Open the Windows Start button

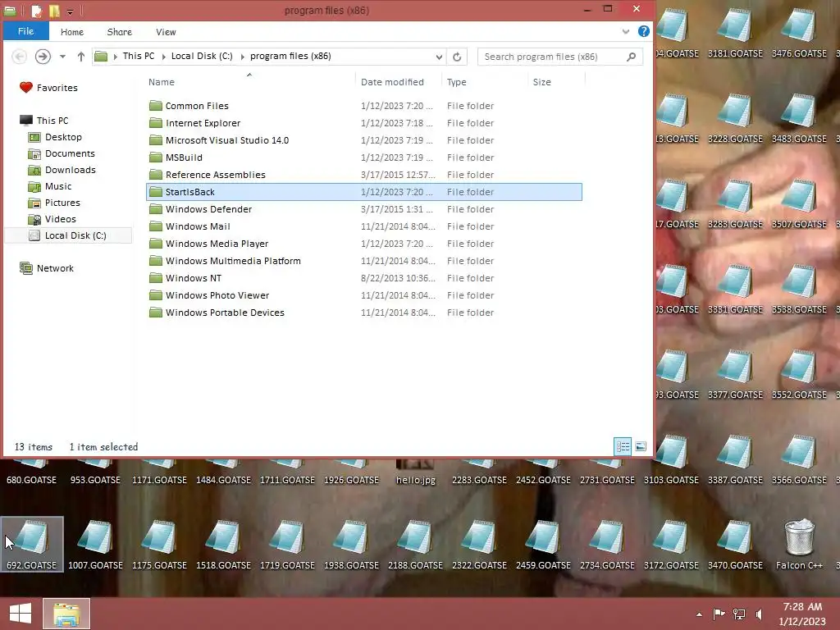click(x=21, y=614)
